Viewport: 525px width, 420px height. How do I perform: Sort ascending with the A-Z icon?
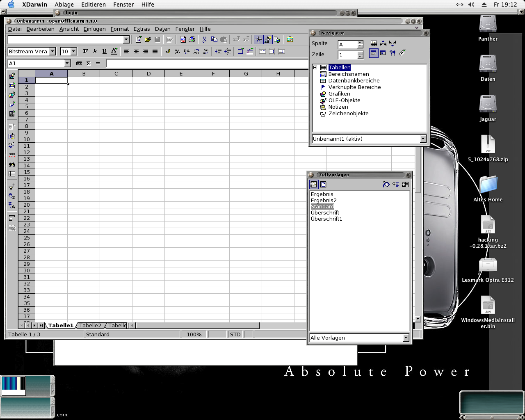point(12,196)
